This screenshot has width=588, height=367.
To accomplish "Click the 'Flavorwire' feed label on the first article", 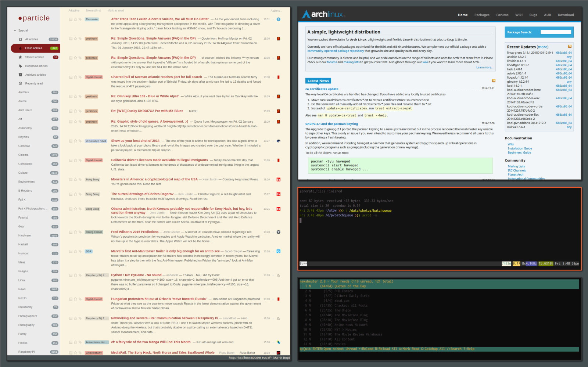I will [x=92, y=19].
